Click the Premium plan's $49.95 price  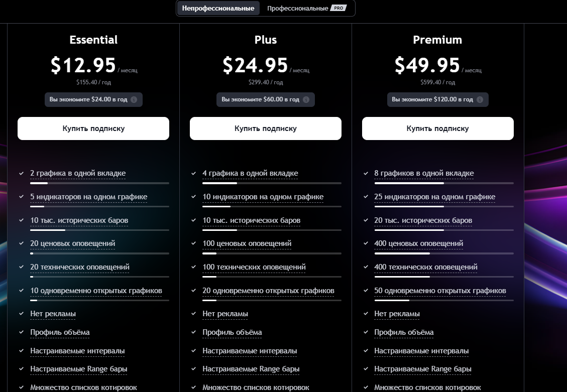click(427, 65)
